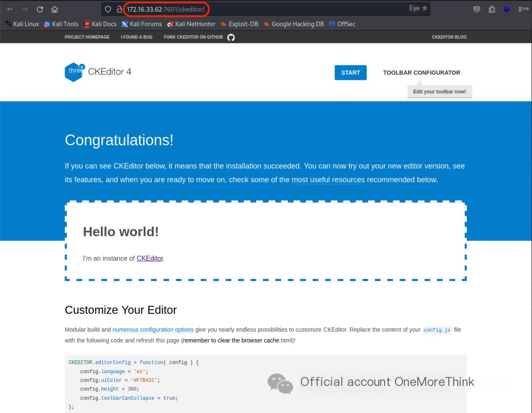The height and width of the screenshot is (413, 532).
Task: Click the CKEditor 4 hexagon logo
Action: [x=75, y=72]
